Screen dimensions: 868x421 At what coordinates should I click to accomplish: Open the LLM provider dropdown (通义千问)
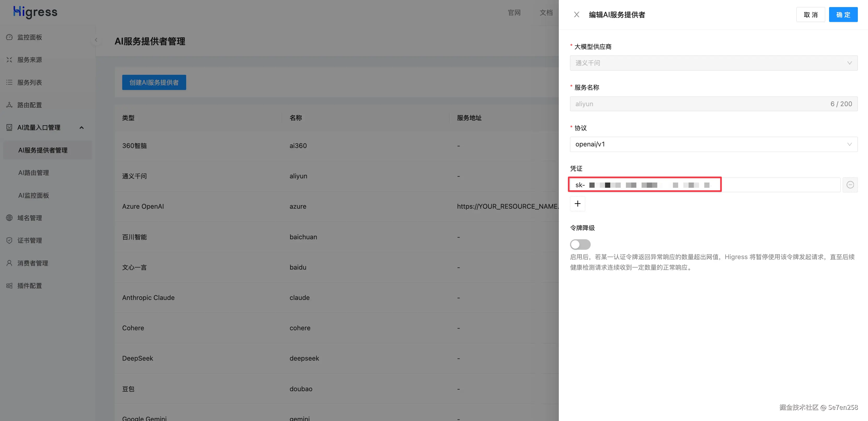[x=713, y=63]
